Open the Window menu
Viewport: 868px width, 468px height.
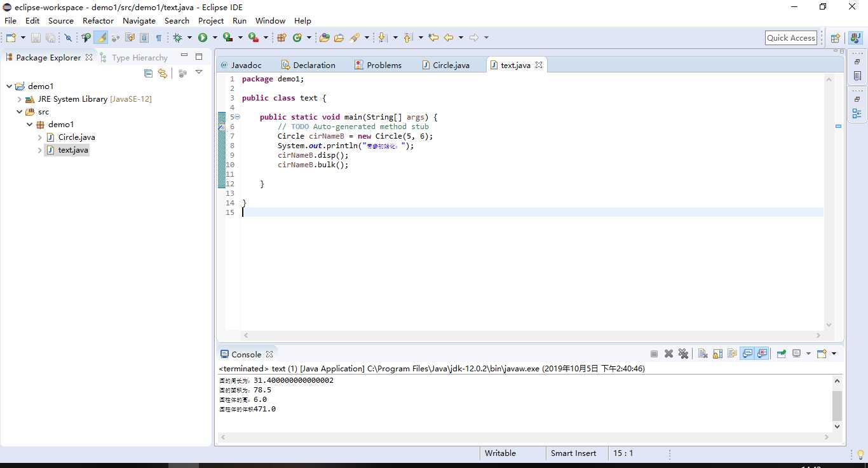coord(270,20)
